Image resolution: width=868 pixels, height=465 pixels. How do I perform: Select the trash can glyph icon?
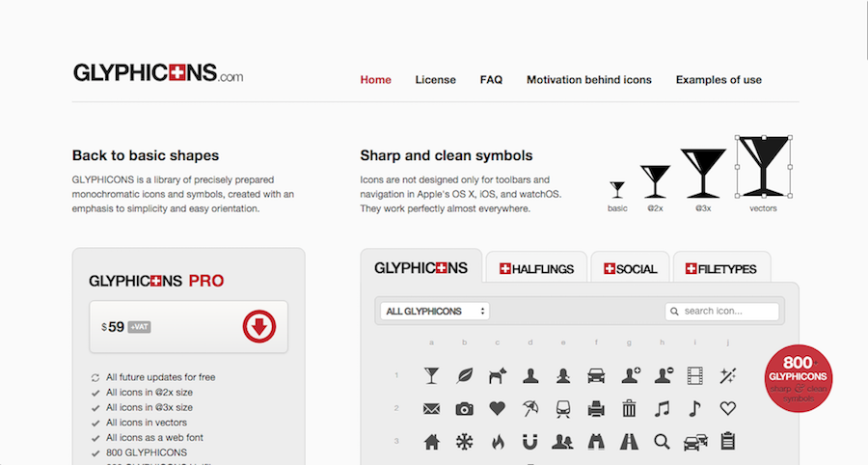[x=629, y=409]
